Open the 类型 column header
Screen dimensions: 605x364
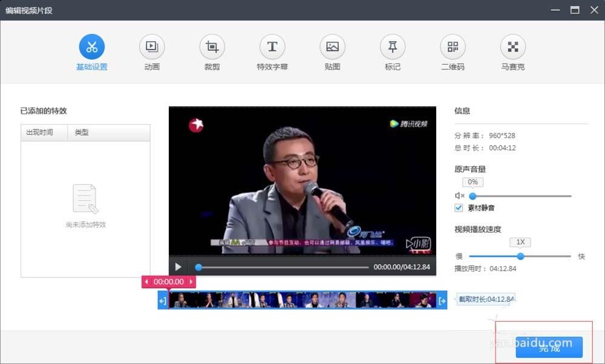82,132
